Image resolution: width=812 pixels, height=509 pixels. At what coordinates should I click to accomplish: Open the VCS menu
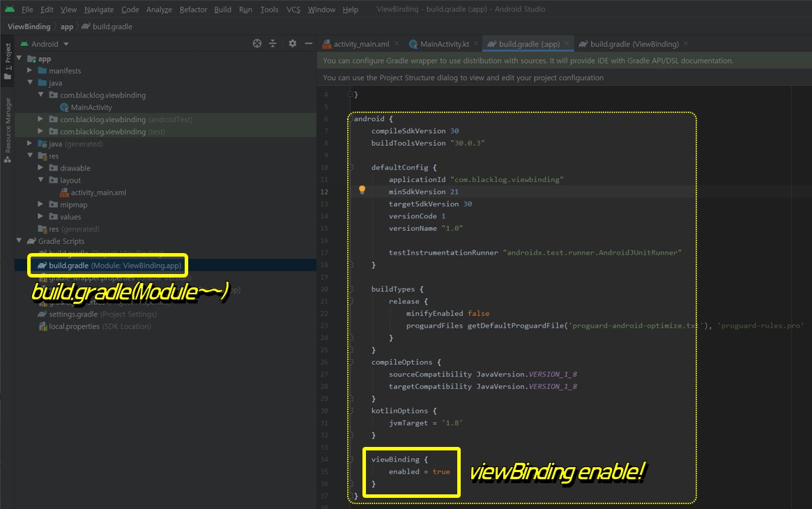[293, 9]
